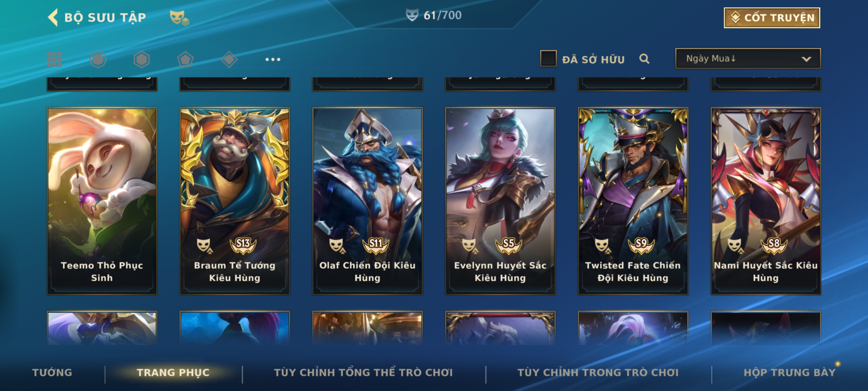Open the Tùy Chỉnh Trong Trò Chơi tab

[x=598, y=373]
